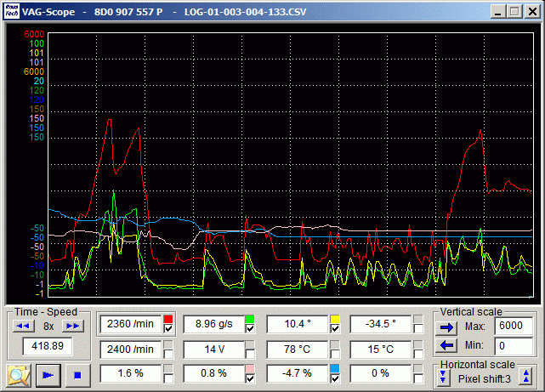545x392 pixels.
Task: Select the -34.5 ° value field
Action: pos(381,324)
